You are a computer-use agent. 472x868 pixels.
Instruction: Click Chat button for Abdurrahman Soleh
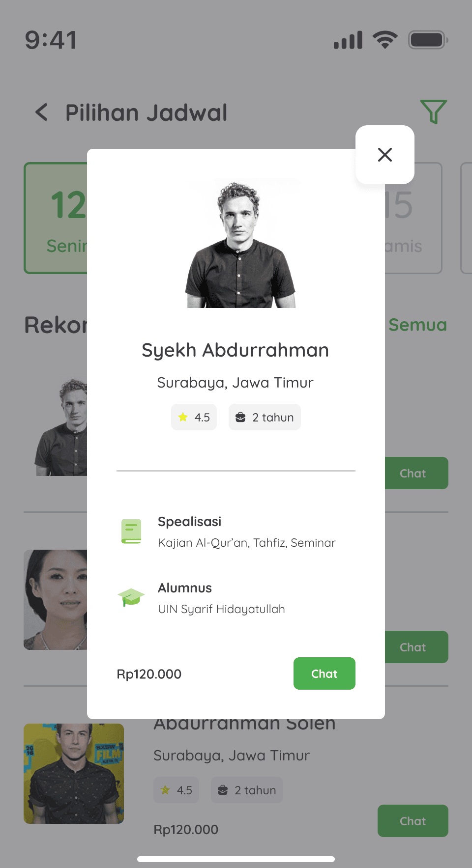point(413,821)
